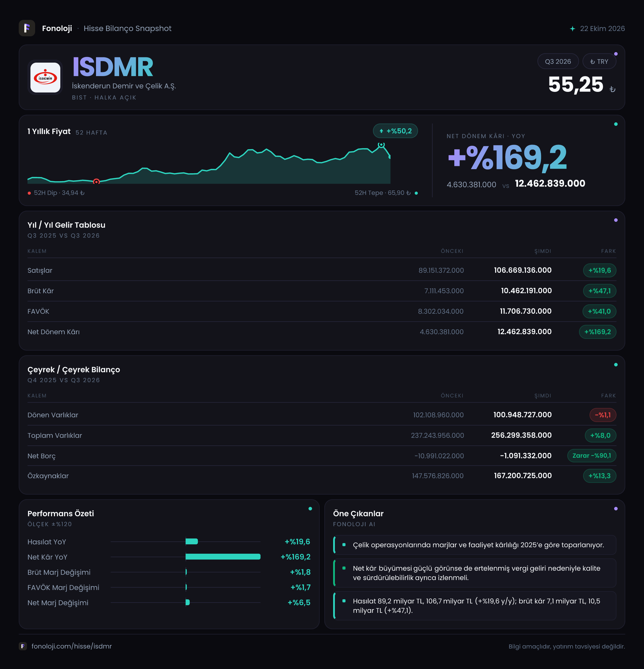The height and width of the screenshot is (669, 644).
Task: Click the red 52-week low marker on chart
Action: 96,181
